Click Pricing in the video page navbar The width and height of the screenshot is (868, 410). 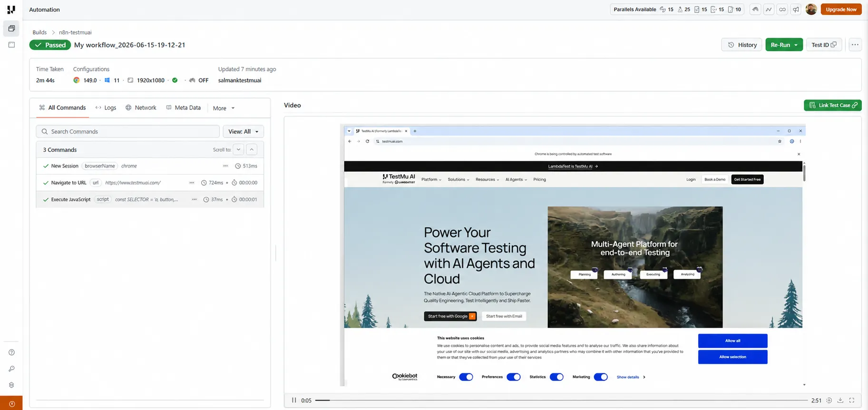539,180
